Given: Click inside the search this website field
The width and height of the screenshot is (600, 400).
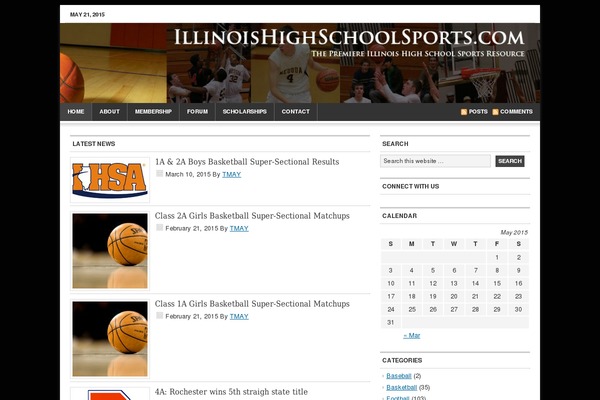Looking at the screenshot, I should 435,161.
